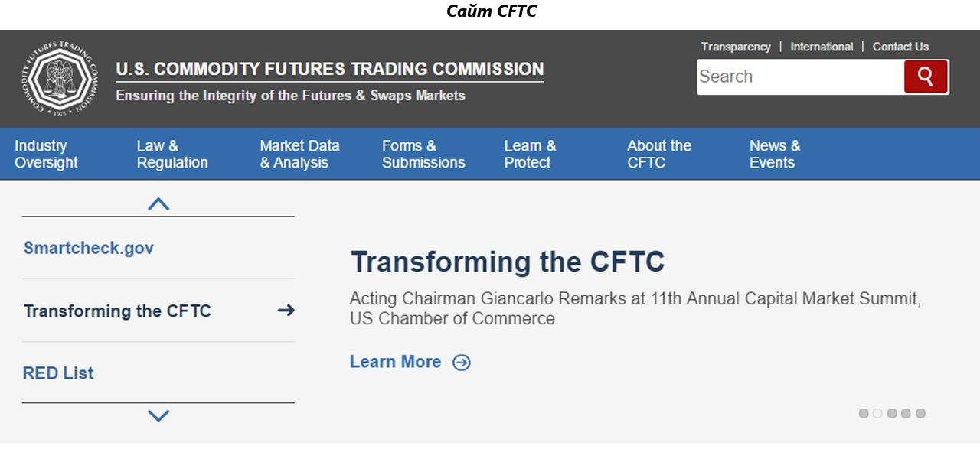Click the CFTC seal logo
Image resolution: width=980 pixels, height=459 pixels.
(60, 79)
